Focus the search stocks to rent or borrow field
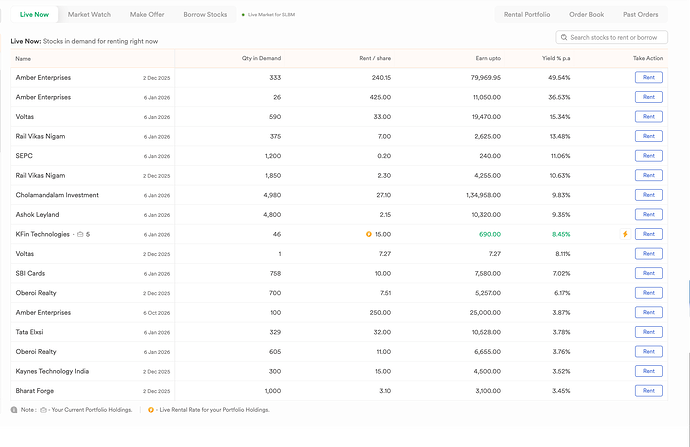This screenshot has height=447, width=690. [617, 38]
